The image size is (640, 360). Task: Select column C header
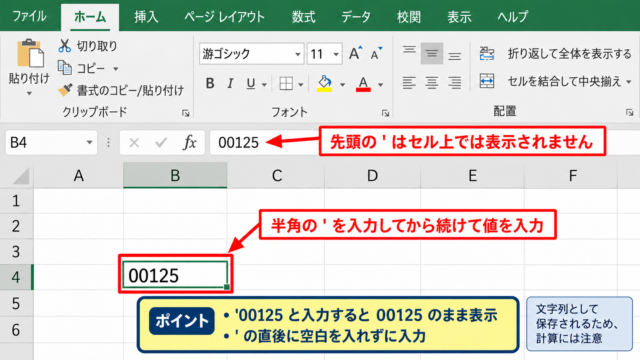pyautogui.click(x=276, y=176)
